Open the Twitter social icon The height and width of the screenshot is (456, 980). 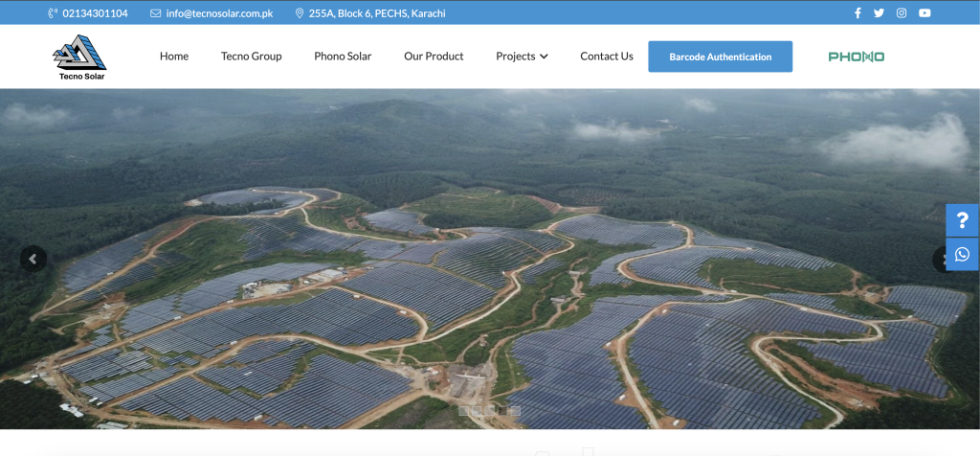click(x=880, y=13)
